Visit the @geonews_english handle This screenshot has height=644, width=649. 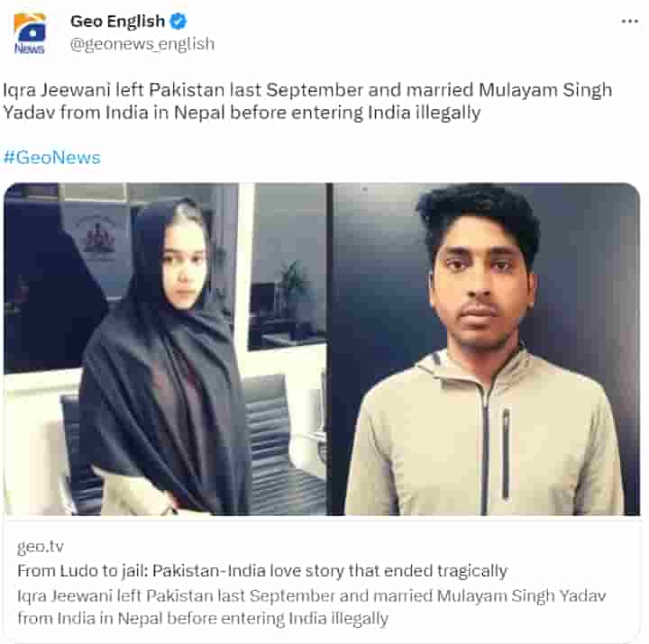[142, 44]
